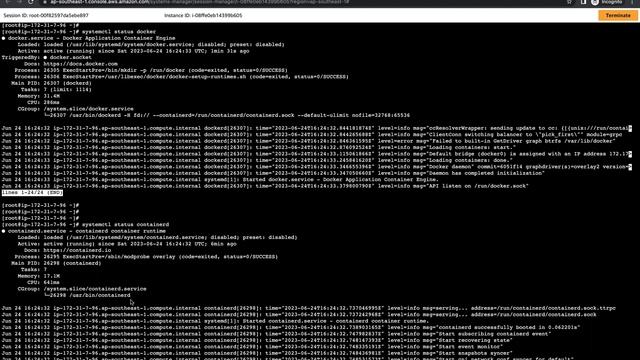Click 'Main PID: 26298 (containerd)' line
640x360 pixels.
(56, 263)
